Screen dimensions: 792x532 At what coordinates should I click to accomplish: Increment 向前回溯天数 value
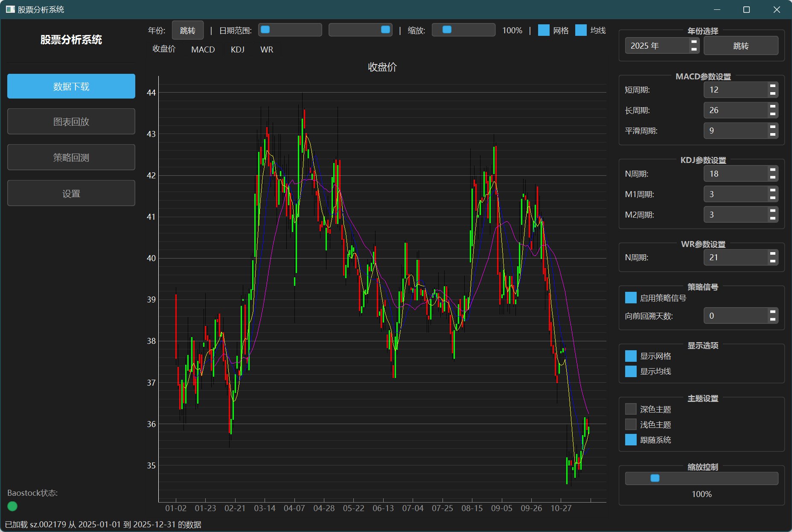772,312
